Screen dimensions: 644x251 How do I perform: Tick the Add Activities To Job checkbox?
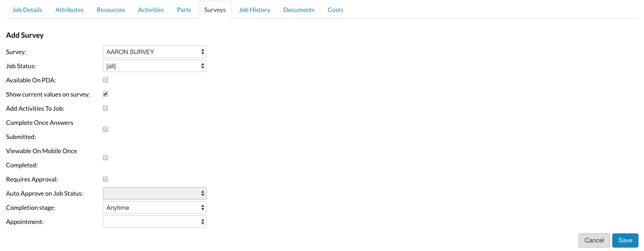tap(105, 108)
